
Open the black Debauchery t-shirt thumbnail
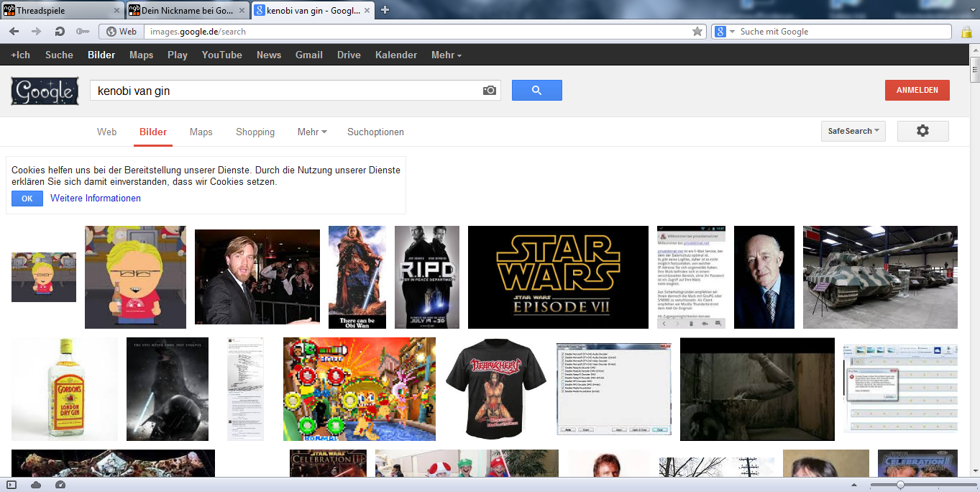[496, 389]
